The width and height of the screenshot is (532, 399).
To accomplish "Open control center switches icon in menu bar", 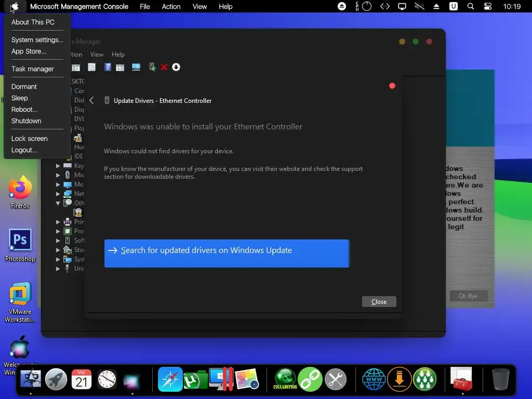I will (x=487, y=6).
